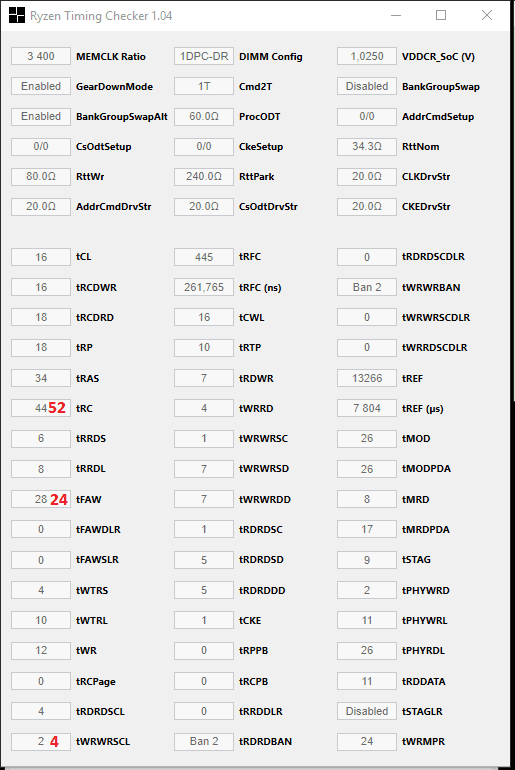Select the tSTAGLR Disabled field
The height and width of the screenshot is (770, 515).
point(367,711)
